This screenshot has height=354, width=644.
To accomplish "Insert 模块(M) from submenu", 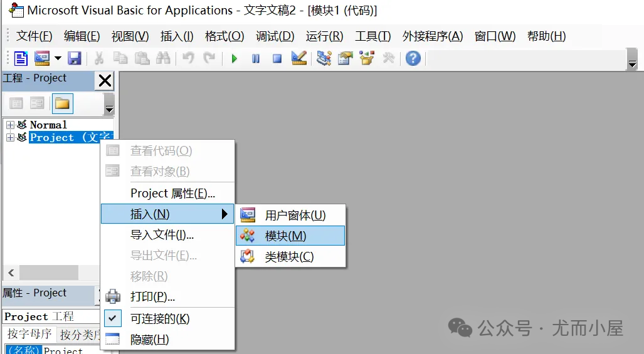I will point(290,236).
